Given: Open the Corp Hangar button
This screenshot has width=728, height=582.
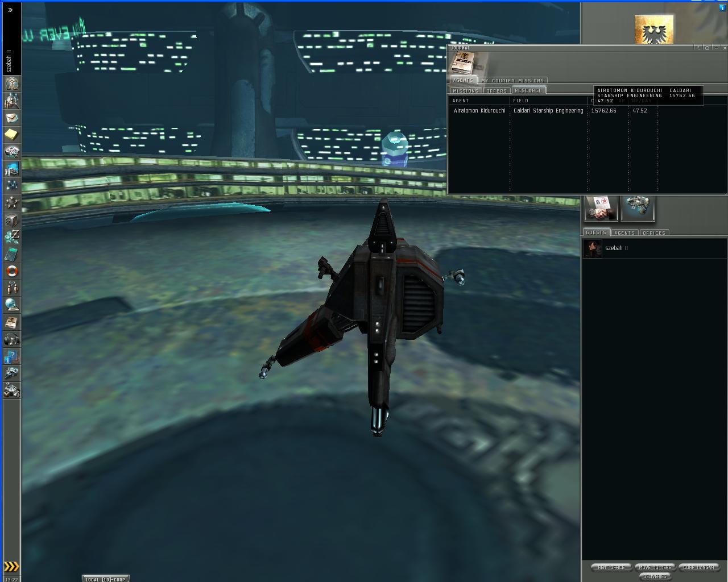Looking at the screenshot, I should (x=699, y=567).
